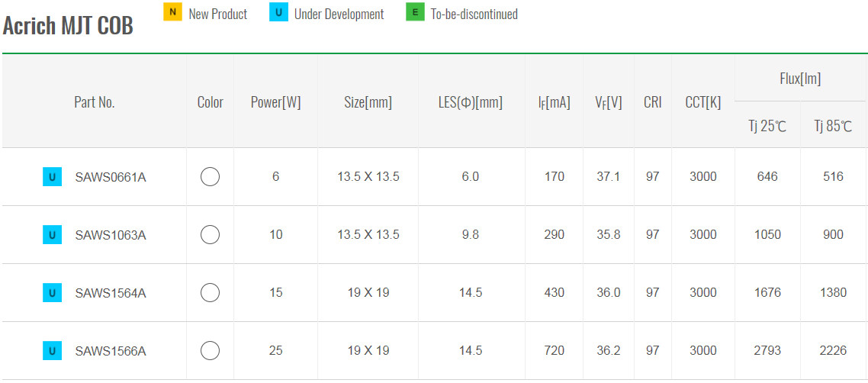Click the blue Under Development legend icon
The height and width of the screenshot is (383, 868).
point(278,12)
